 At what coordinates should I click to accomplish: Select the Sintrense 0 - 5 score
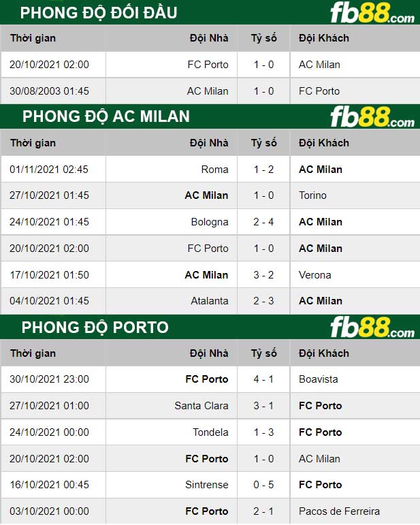263,485
